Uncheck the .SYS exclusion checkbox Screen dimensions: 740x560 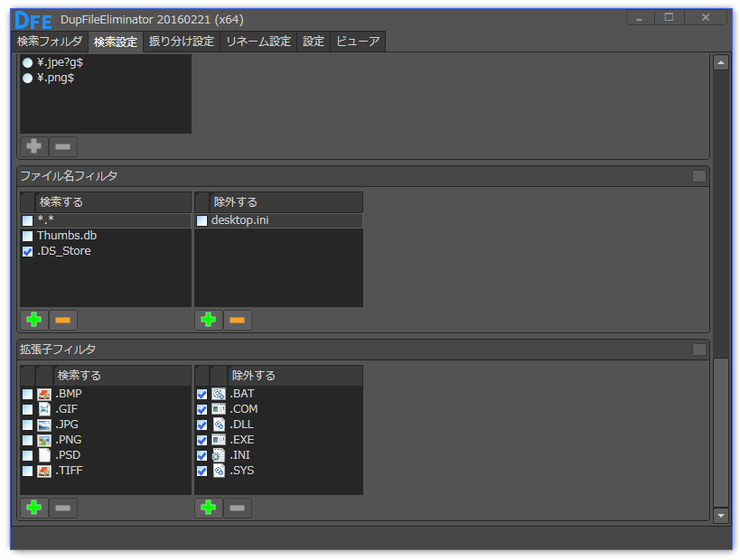click(202, 471)
